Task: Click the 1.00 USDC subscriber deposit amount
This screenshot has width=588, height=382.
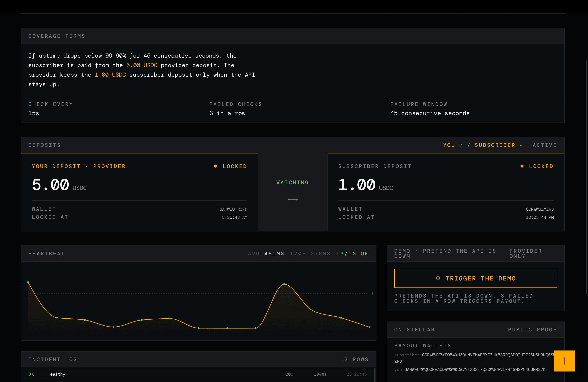Action: tap(366, 185)
